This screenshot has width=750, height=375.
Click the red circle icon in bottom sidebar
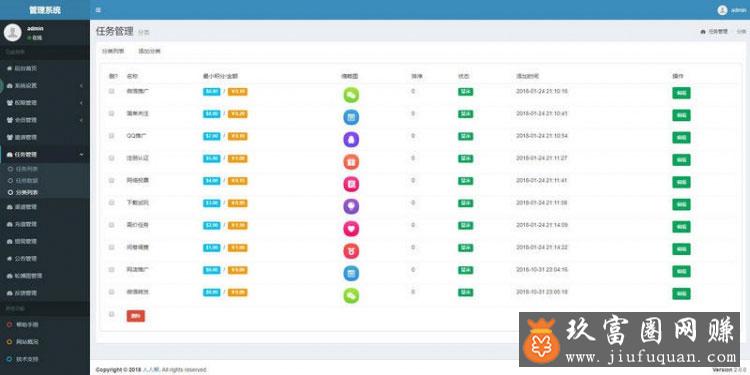(x=9, y=324)
